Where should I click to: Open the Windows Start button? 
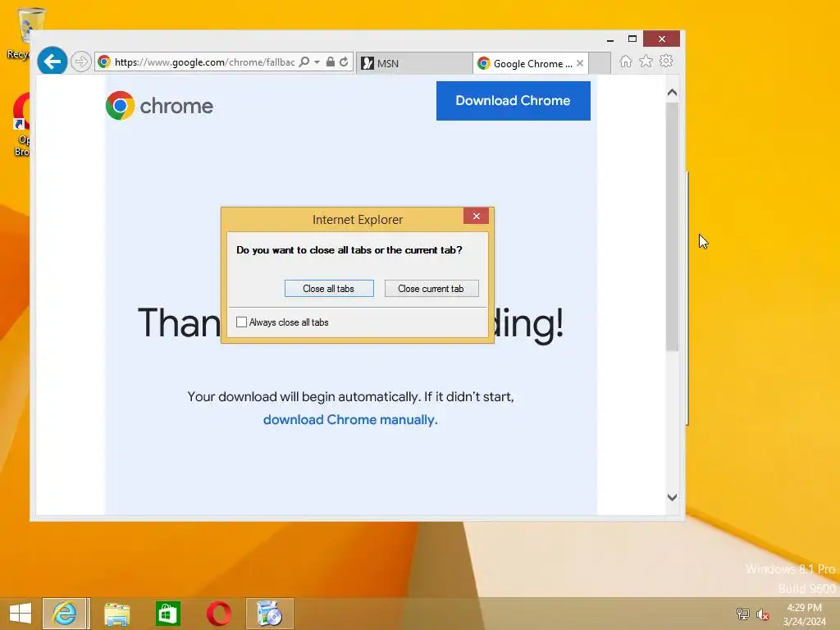click(x=21, y=614)
